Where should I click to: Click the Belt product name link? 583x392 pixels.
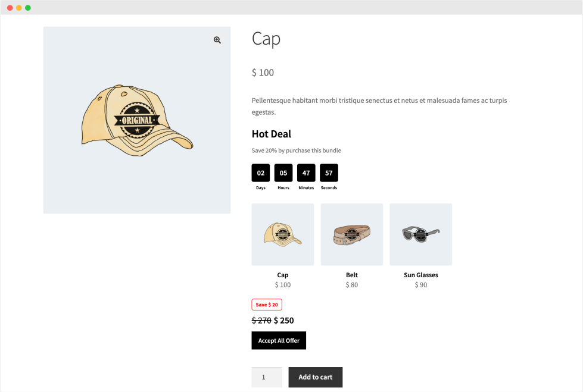click(x=352, y=275)
